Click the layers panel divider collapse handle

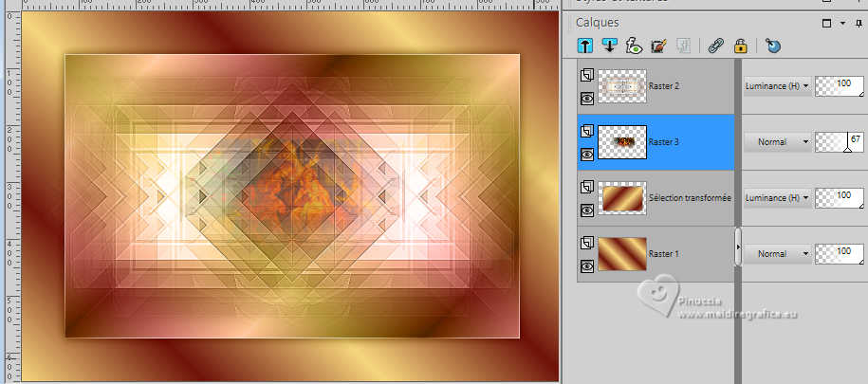coord(738,247)
